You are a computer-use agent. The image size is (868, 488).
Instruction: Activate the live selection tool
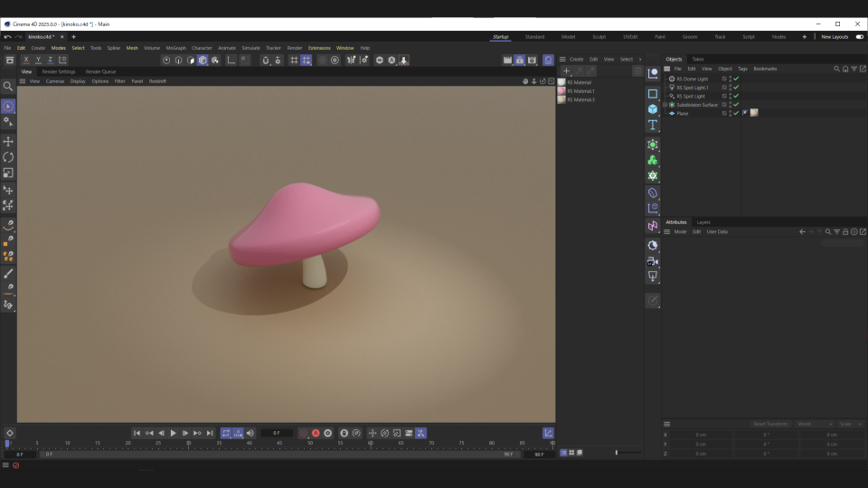[8, 107]
